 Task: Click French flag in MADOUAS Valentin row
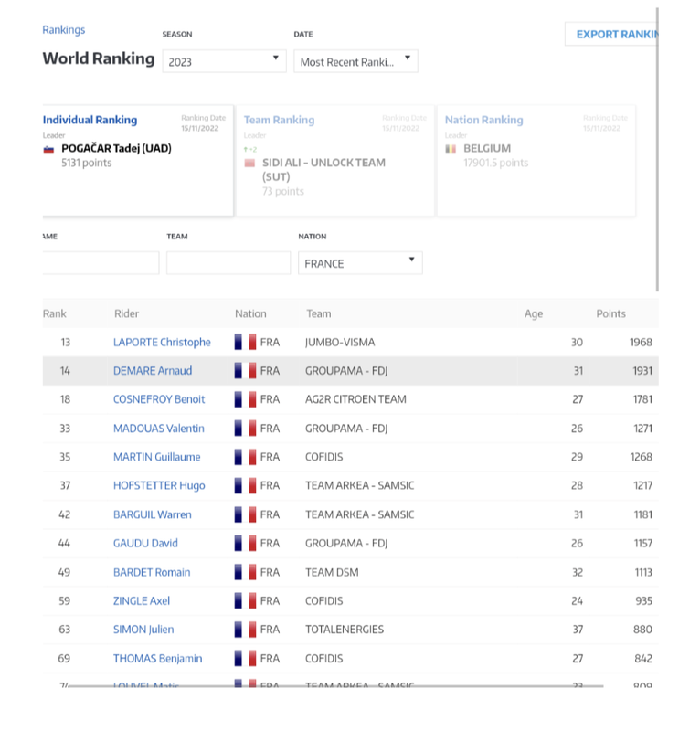point(245,429)
